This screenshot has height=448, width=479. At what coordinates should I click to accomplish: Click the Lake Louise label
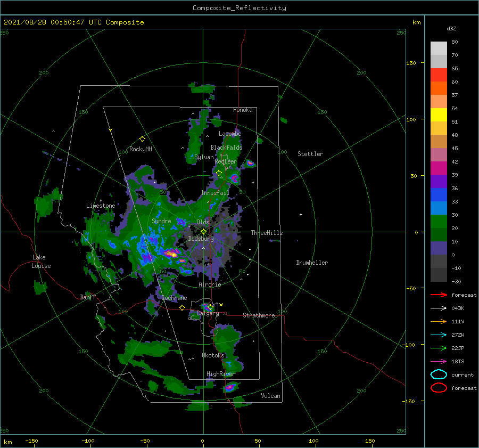pos(41,262)
